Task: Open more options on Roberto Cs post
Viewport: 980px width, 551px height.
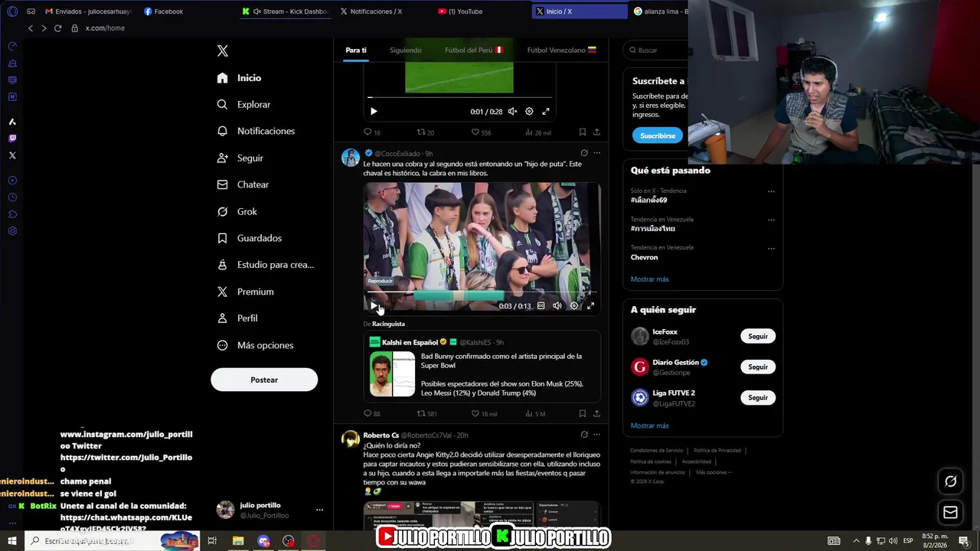Action: point(597,435)
